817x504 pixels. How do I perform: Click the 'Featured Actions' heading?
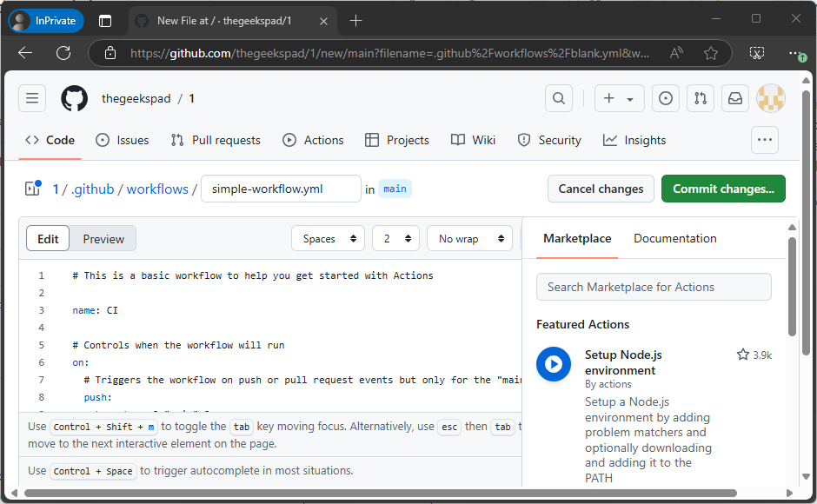click(582, 324)
